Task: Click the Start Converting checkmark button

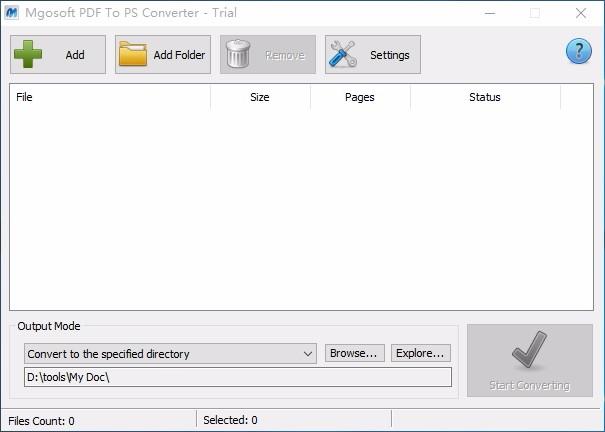Action: tap(530, 361)
